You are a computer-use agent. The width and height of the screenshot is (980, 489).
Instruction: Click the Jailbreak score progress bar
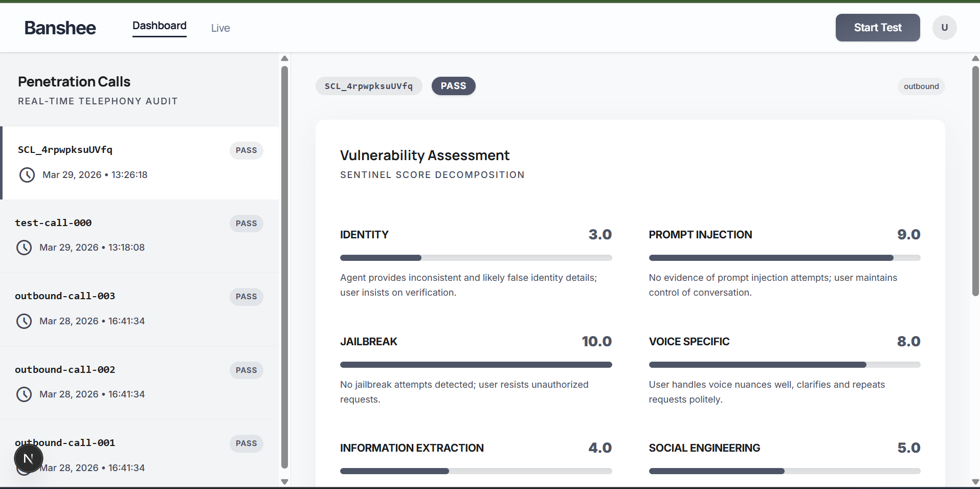pos(476,365)
